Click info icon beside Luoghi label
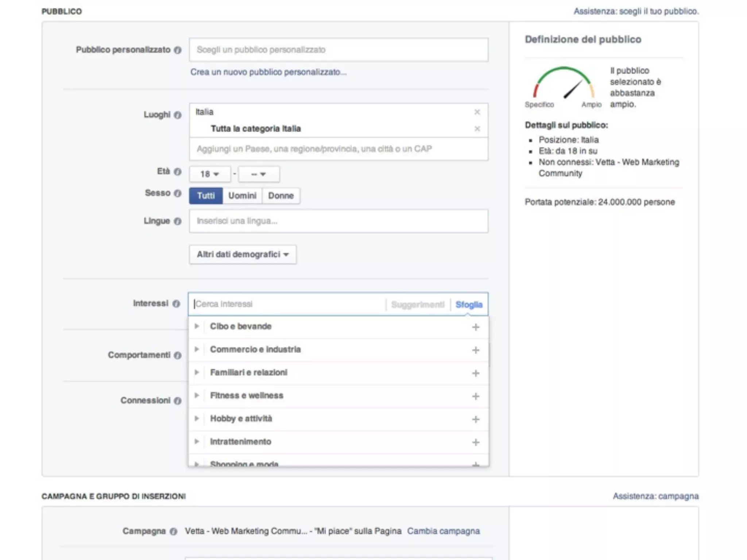 pyautogui.click(x=178, y=115)
